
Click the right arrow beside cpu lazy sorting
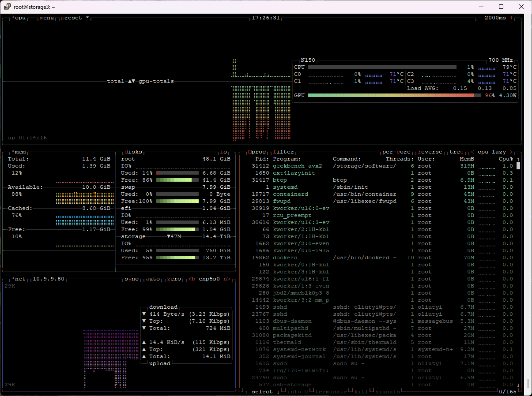(x=511, y=152)
